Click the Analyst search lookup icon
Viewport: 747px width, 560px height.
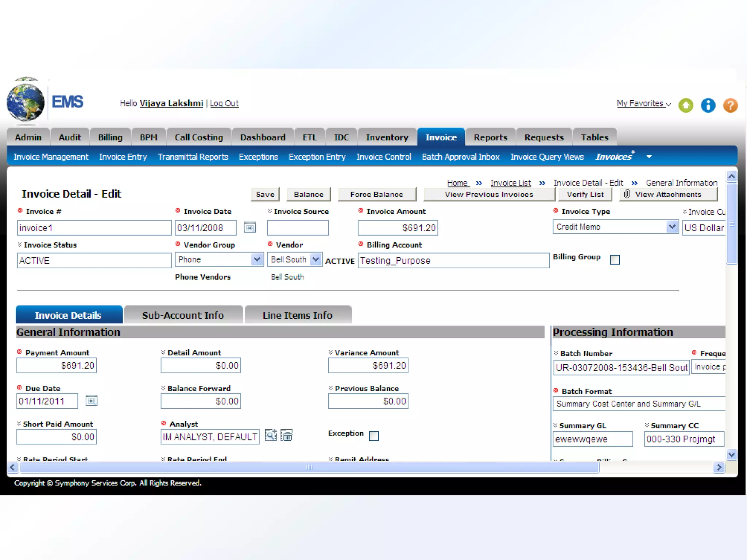pyautogui.click(x=271, y=435)
